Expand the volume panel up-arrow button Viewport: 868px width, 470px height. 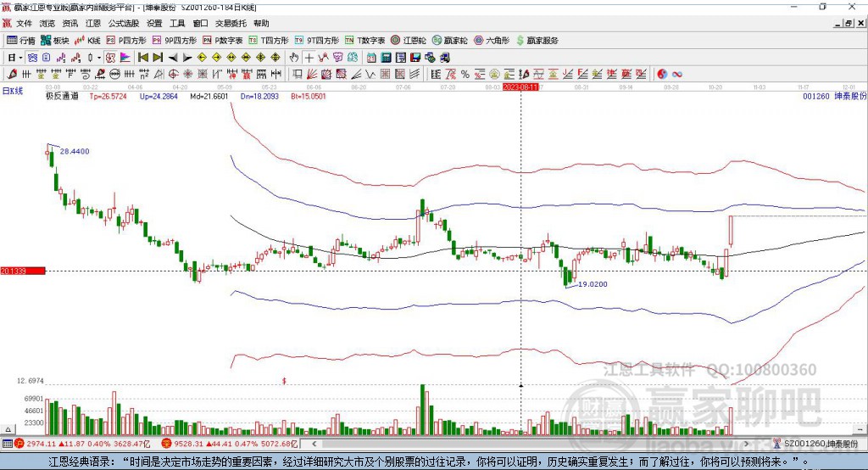coord(8,429)
